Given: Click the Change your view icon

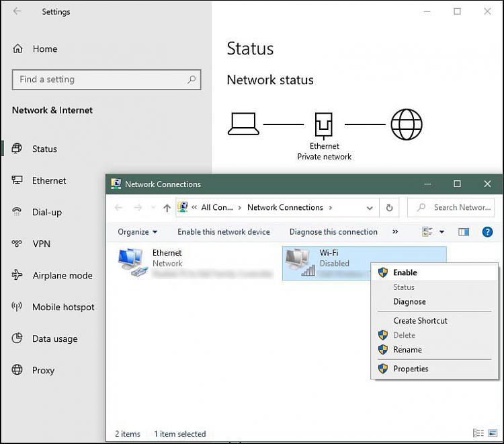Looking at the screenshot, I should point(427,231).
